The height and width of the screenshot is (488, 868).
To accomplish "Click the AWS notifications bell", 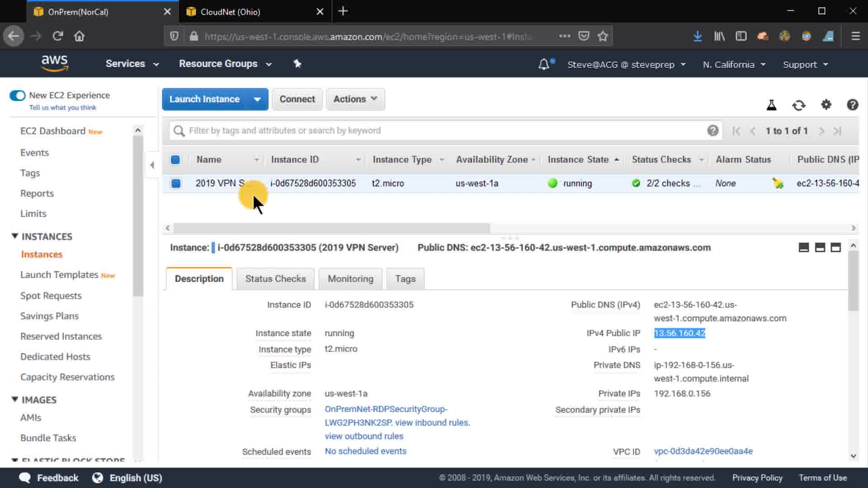I will click(544, 65).
